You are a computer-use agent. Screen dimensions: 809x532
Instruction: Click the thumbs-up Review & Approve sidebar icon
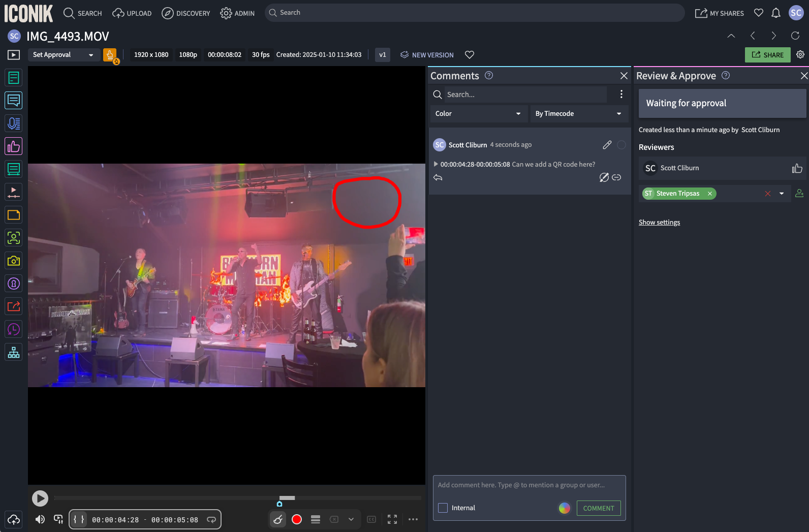coord(14,146)
